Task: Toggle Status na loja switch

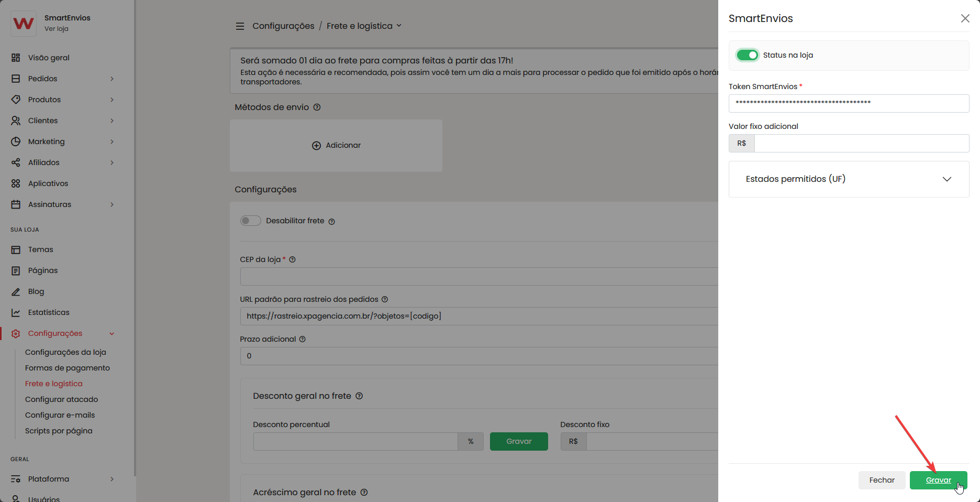Action: [x=747, y=55]
